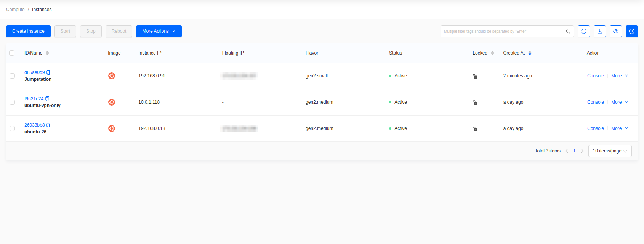The image size is (644, 244).
Task: Open Console for ubuntu-26
Action: [x=596, y=128]
